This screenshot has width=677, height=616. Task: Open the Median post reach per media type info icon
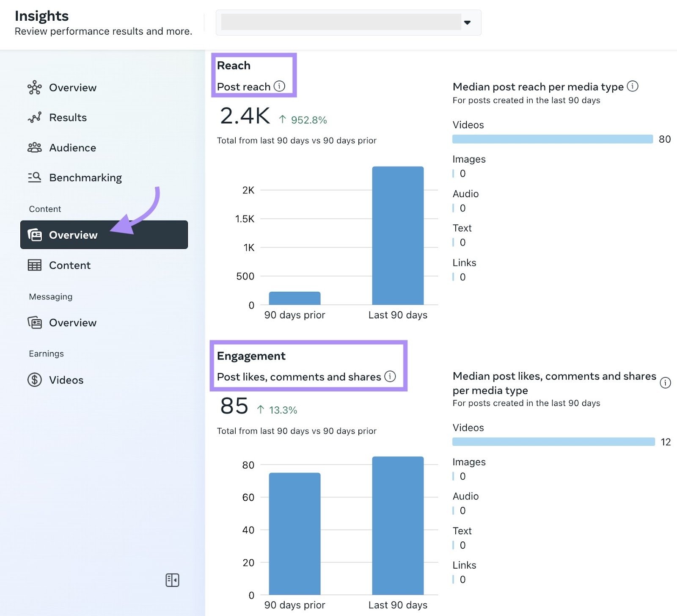click(633, 86)
